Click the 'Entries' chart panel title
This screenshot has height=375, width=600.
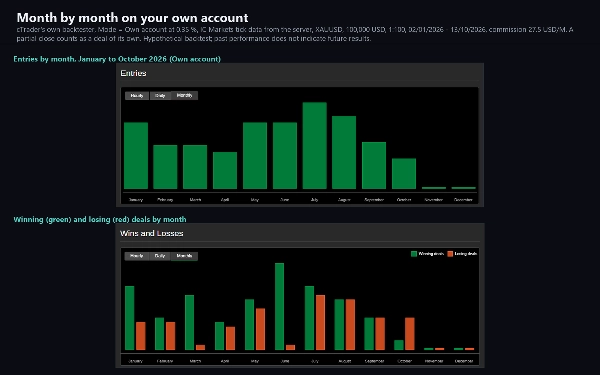pos(133,73)
